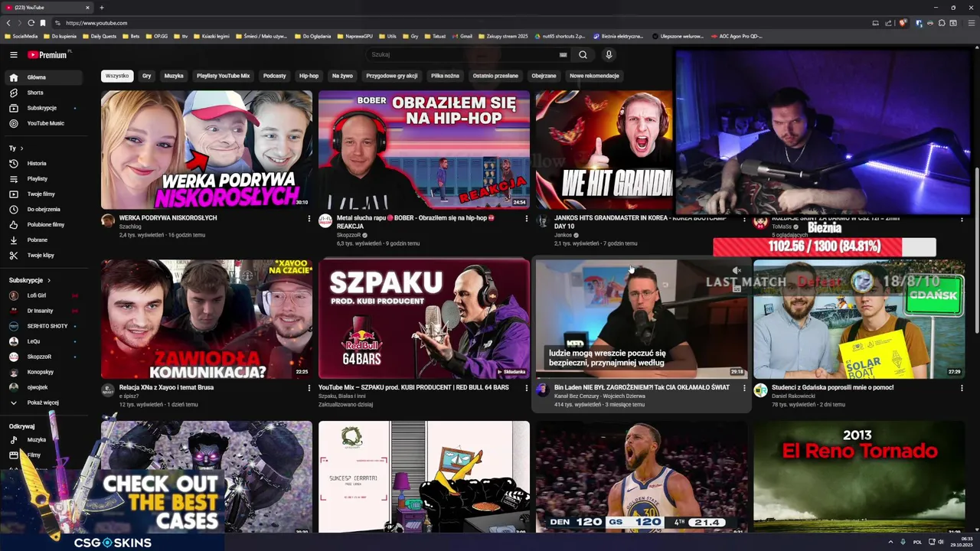The height and width of the screenshot is (551, 980).
Task: Open the OBRAZIŁEM SIĘ NA HIP-HOP thumbnail
Action: tap(424, 150)
